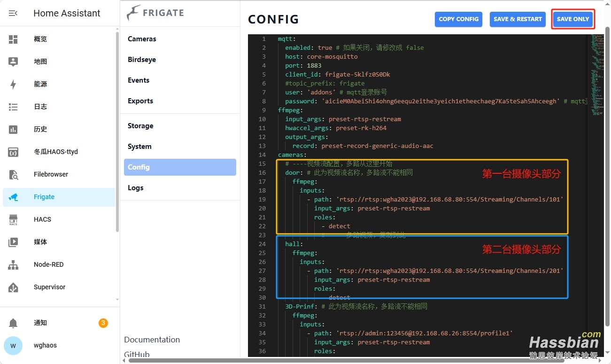Open the Birdseye view
This screenshot has height=364, width=611.
142,60
